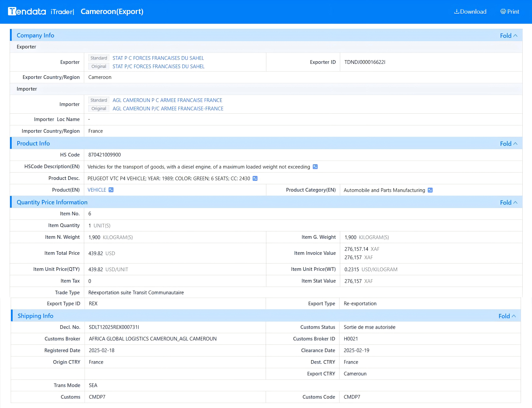The image size is (532, 408).
Task: Click Standard tag in Exporter row
Action: (99, 58)
